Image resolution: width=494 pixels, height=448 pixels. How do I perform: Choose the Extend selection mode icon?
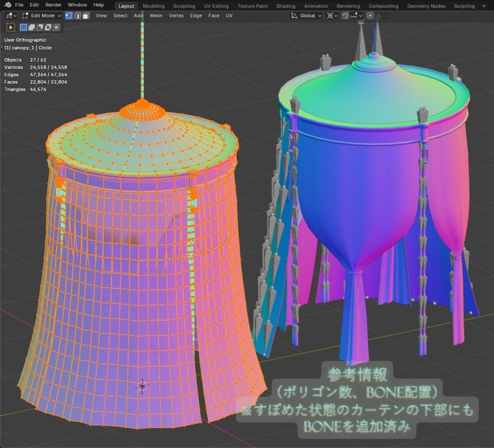coord(32,27)
